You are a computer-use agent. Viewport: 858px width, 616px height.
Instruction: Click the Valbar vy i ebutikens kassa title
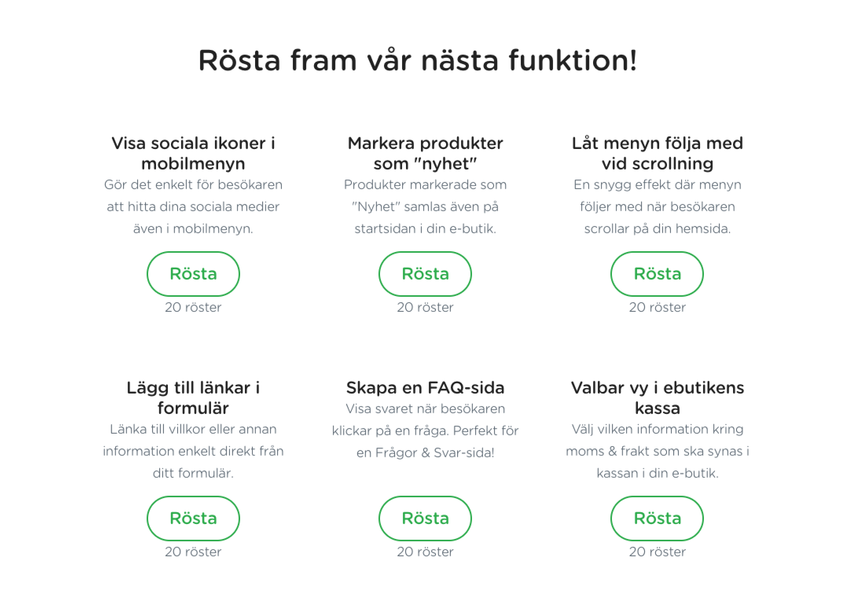pyautogui.click(x=657, y=398)
